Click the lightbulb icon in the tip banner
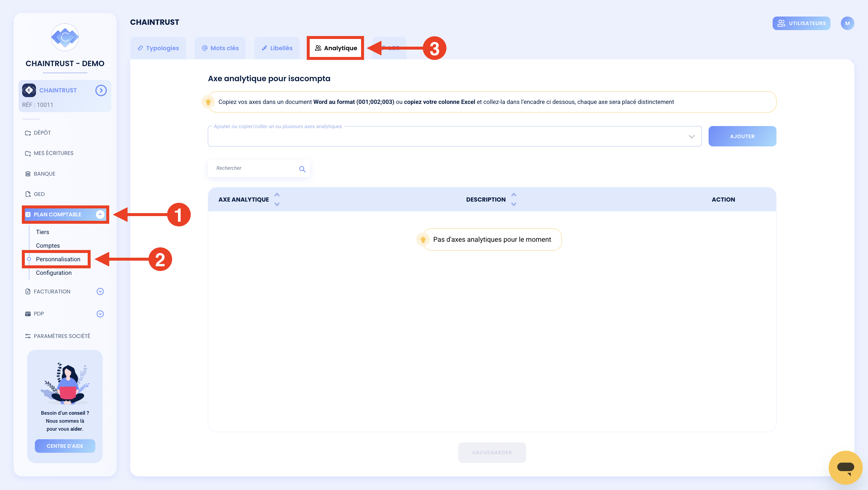This screenshot has width=868, height=490. [x=208, y=102]
